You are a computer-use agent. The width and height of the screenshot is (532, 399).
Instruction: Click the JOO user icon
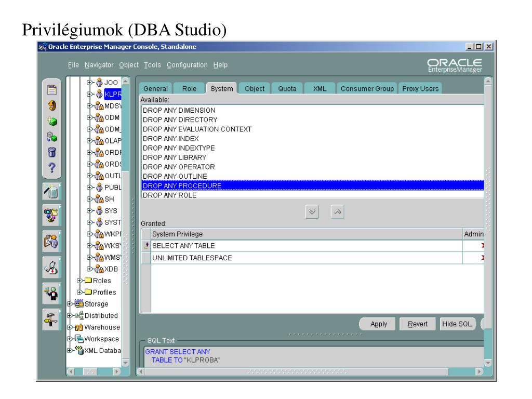pyautogui.click(x=99, y=83)
